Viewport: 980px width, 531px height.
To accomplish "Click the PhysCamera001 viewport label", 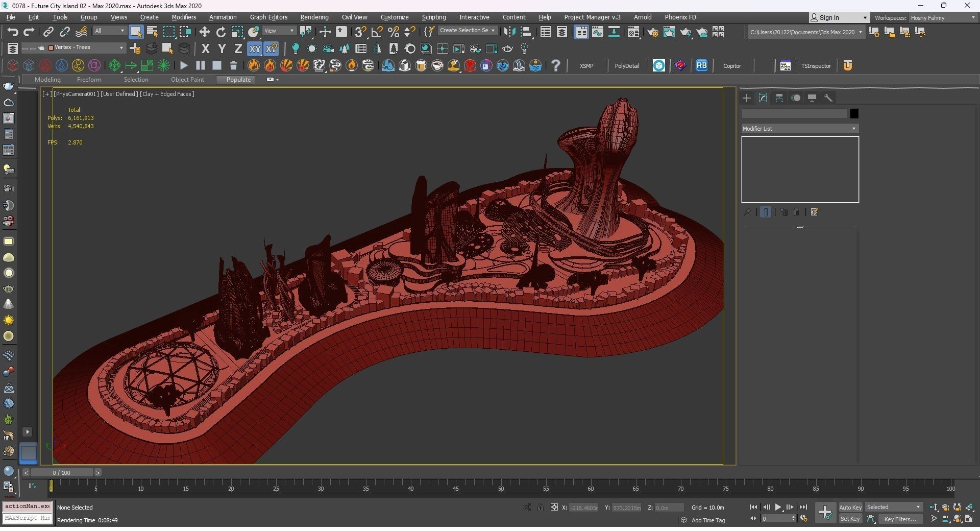I will point(76,94).
